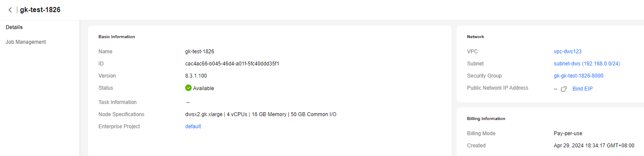Click the Bind EIP link

[582, 89]
